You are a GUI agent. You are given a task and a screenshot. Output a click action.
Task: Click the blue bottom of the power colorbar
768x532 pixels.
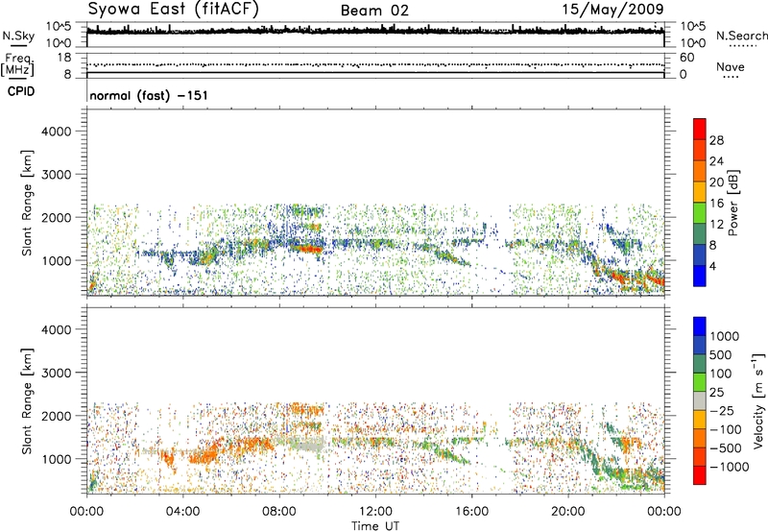coord(700,276)
